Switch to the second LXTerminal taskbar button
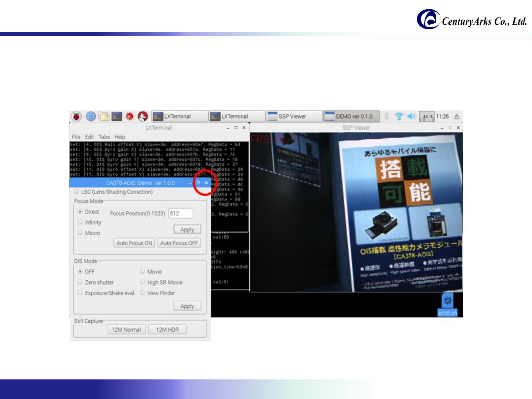 click(x=237, y=116)
